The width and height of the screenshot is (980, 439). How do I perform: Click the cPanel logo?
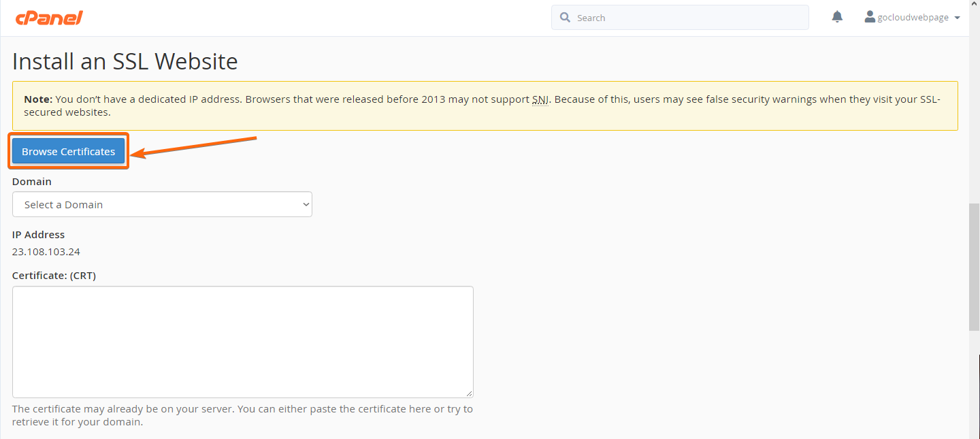49,18
